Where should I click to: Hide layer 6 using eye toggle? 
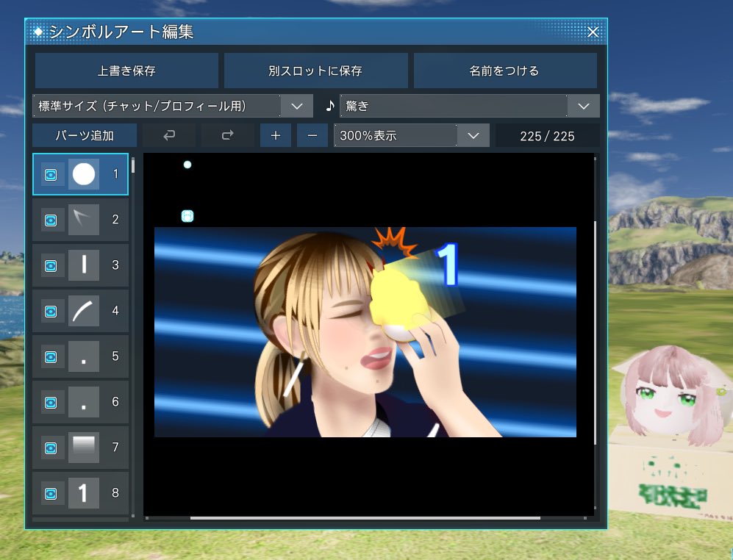(x=51, y=403)
